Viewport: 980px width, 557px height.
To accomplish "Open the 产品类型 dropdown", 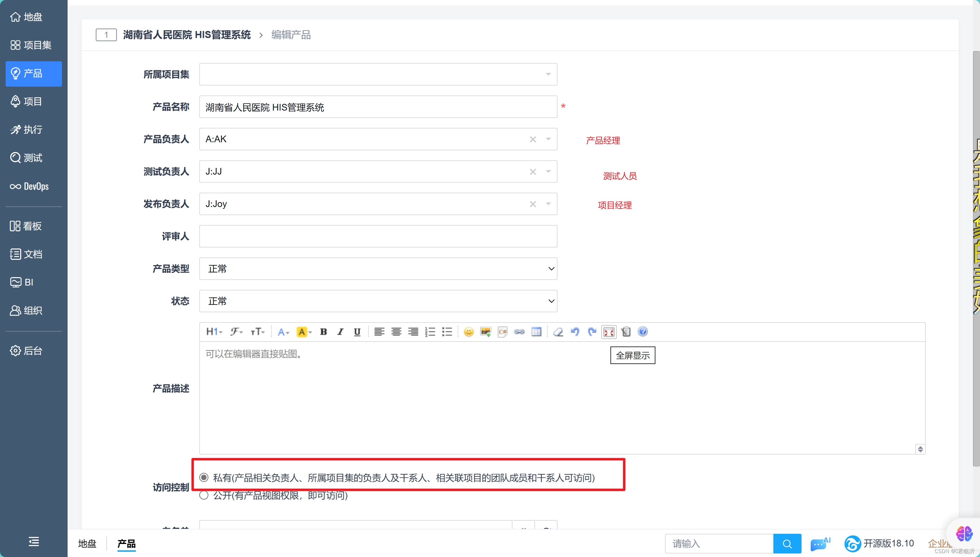I will click(378, 269).
